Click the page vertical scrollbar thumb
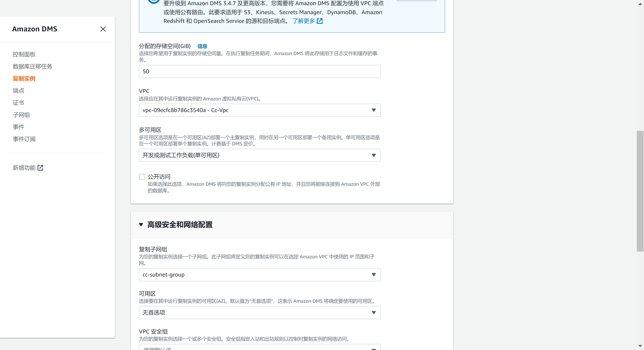 point(640,191)
